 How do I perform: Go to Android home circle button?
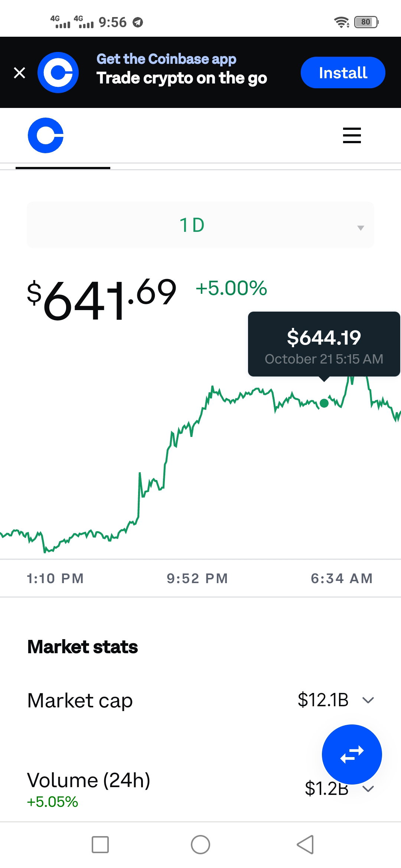tap(200, 845)
